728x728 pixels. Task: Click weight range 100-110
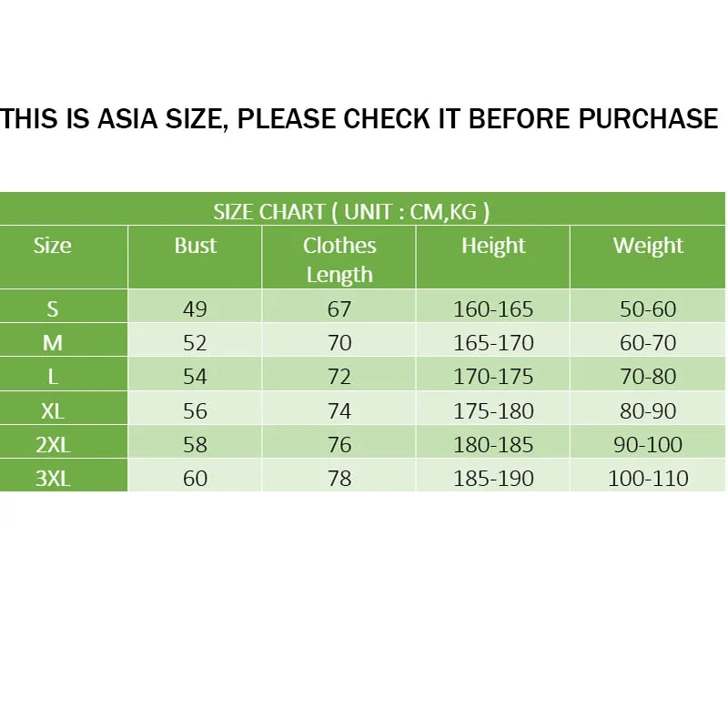click(x=648, y=479)
